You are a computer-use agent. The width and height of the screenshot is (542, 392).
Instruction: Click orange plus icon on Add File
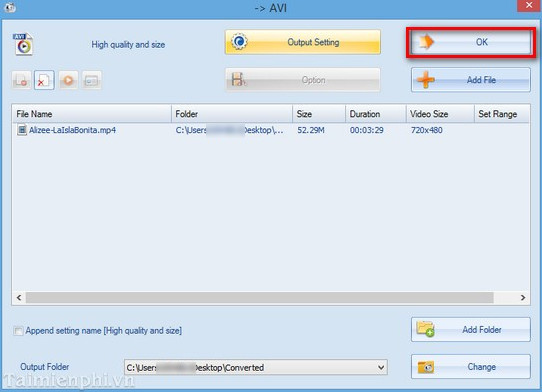pyautogui.click(x=426, y=80)
